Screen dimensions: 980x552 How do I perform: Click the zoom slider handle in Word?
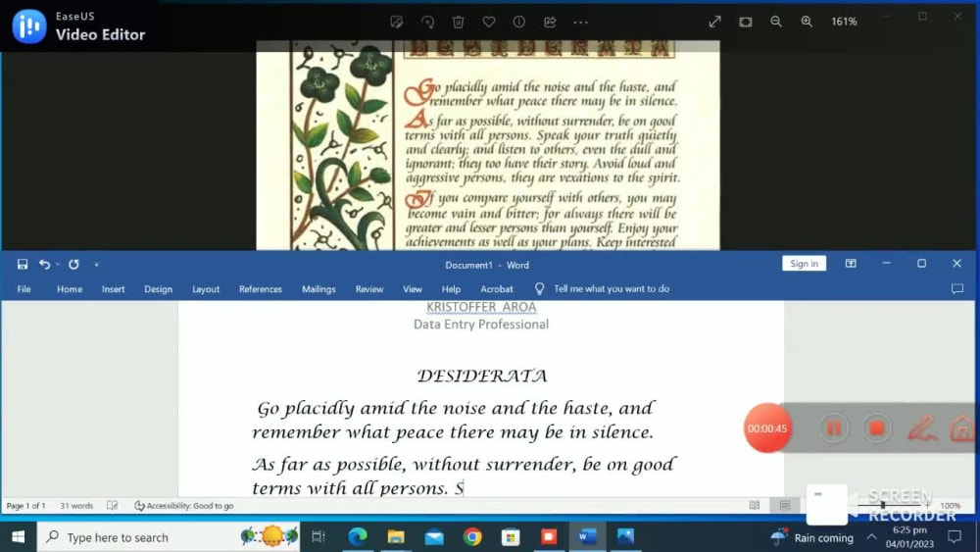883,505
